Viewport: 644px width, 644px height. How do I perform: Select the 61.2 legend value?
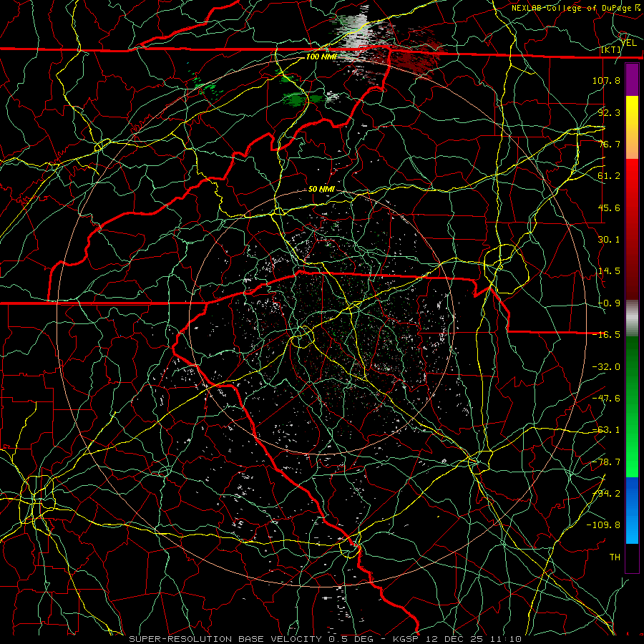click(x=609, y=176)
